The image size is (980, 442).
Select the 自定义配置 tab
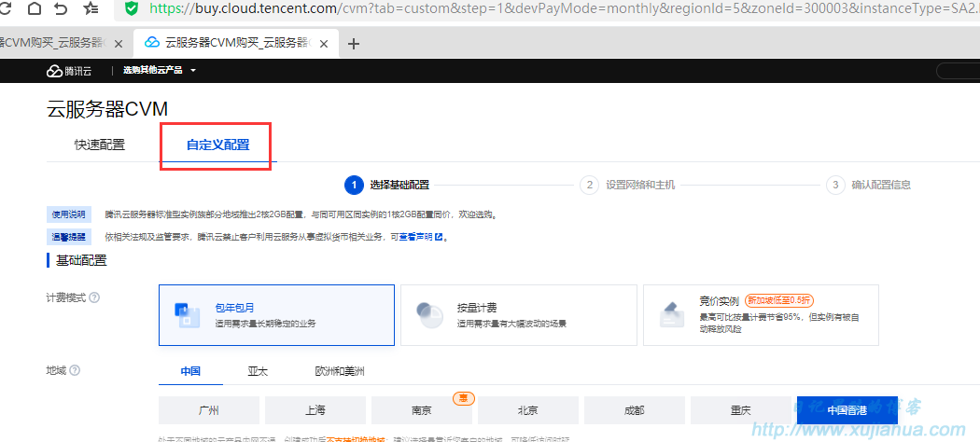point(218,145)
